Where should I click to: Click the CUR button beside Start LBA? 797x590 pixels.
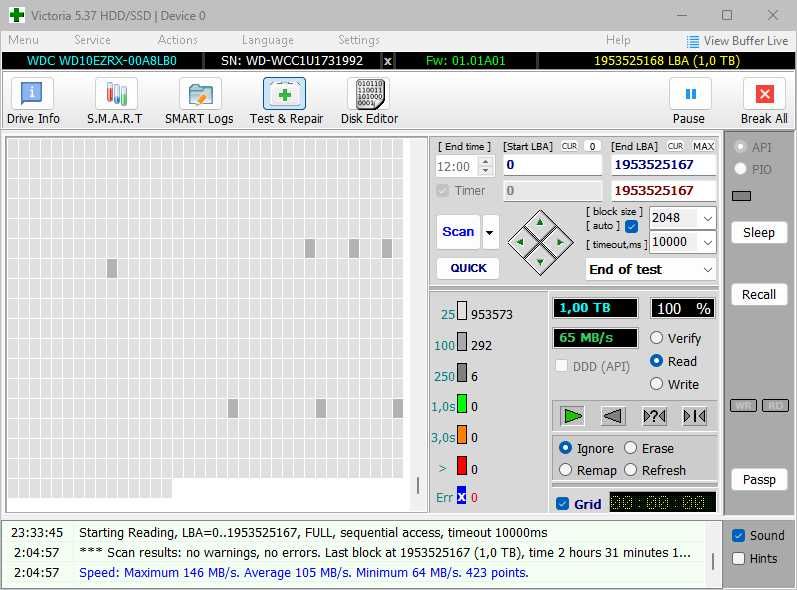tap(569, 146)
